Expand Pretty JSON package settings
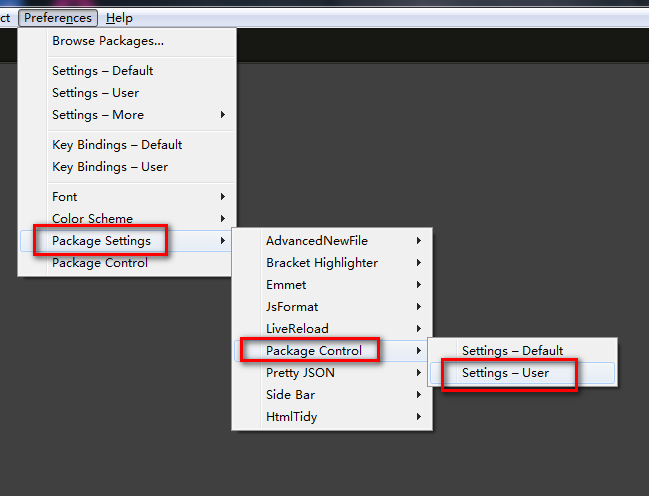This screenshot has height=496, width=649. click(x=332, y=373)
